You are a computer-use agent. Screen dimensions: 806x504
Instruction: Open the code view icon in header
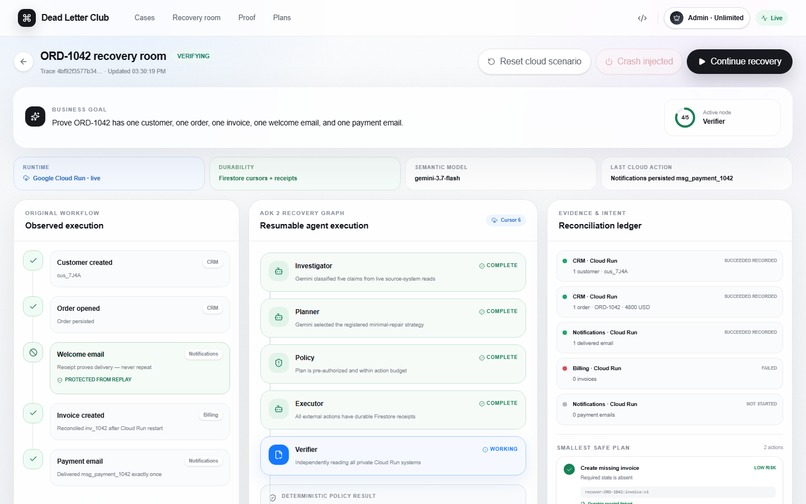click(642, 18)
